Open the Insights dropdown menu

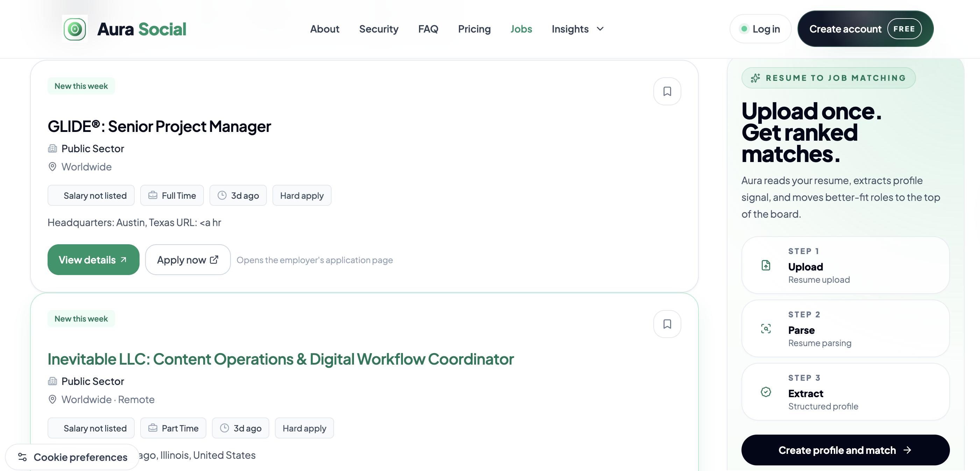pos(577,29)
